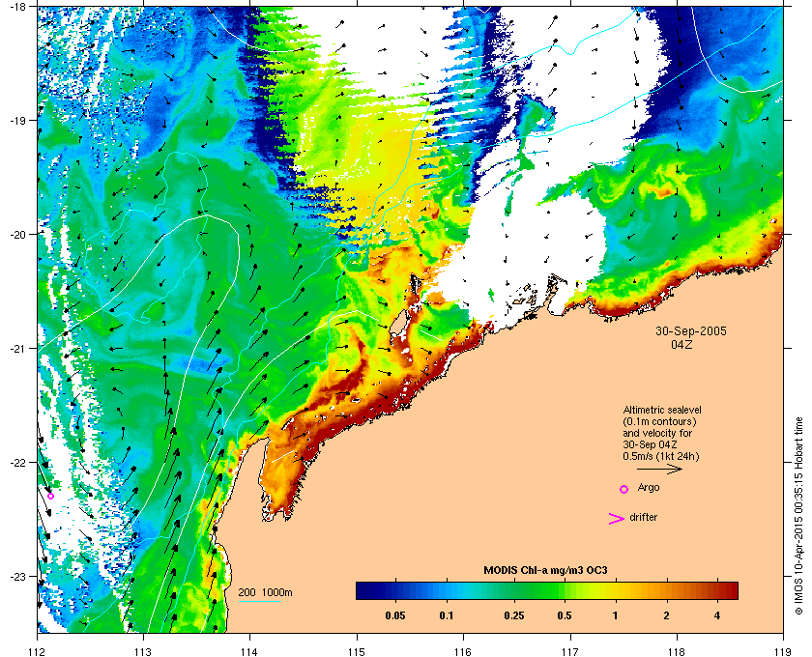Viewport: 812px width, 657px height.
Task: Click the 'Altimetric sealevel' legend text
Action: pyautogui.click(x=662, y=410)
